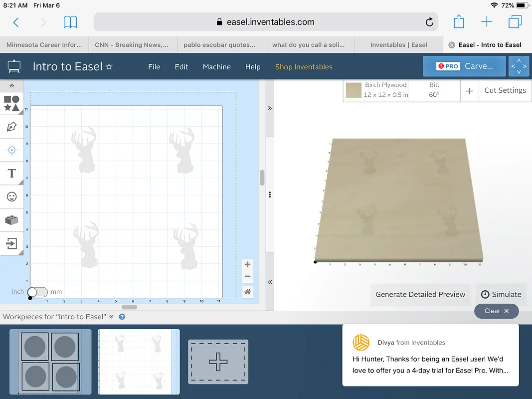Viewport: 532px width, 399px height.
Task: Dismiss the preview with Clear button
Action: tap(497, 311)
